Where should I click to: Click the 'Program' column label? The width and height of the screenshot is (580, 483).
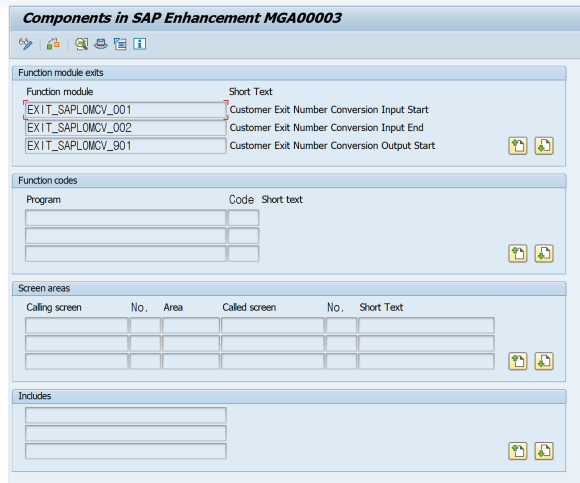[x=43, y=200]
